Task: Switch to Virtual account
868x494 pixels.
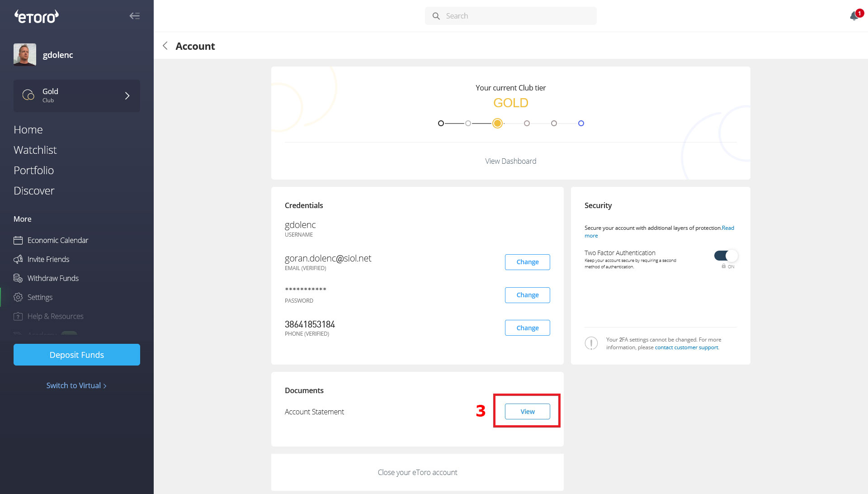Action: 76,385
